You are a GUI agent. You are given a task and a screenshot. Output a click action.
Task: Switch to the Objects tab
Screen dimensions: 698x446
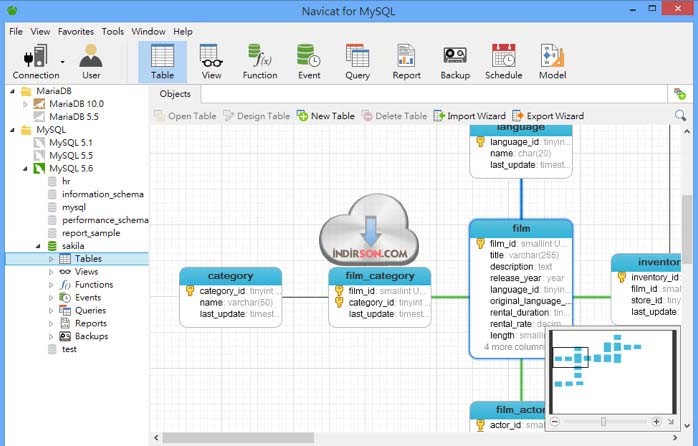pyautogui.click(x=175, y=94)
